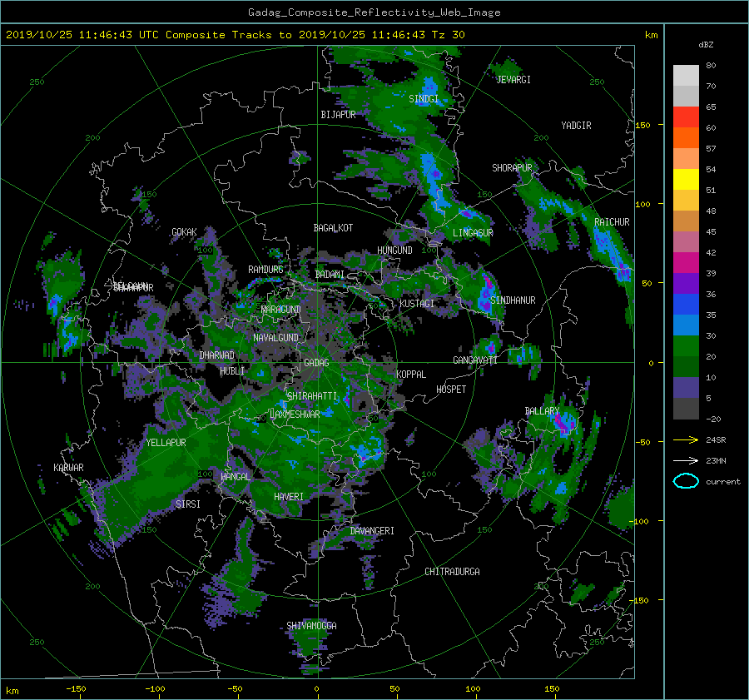Click the JEVARGI city label
Screen dimensions: 749x700
(513, 80)
